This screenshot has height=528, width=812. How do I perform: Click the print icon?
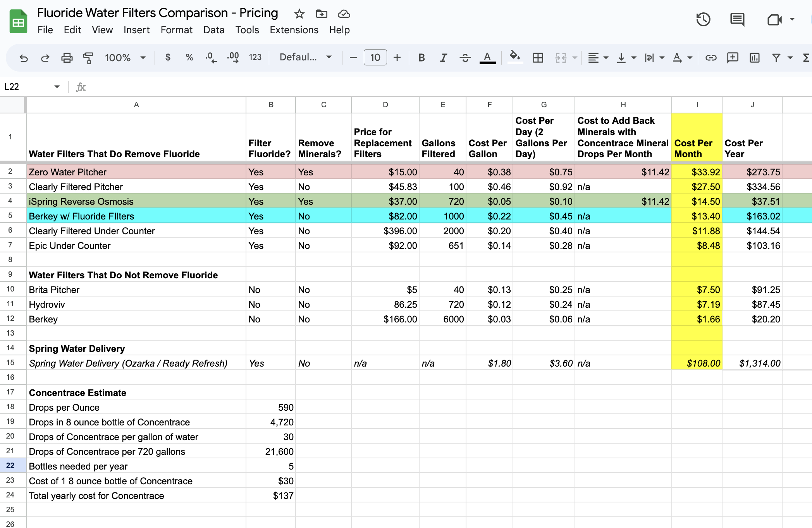[x=67, y=58]
